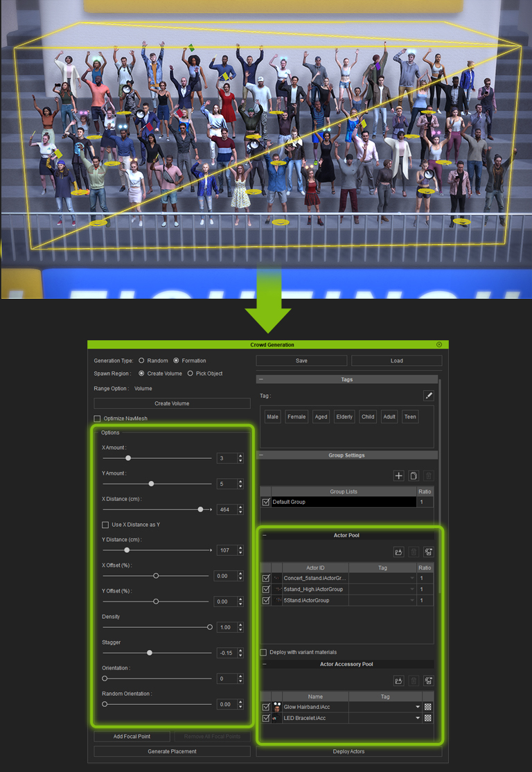Click the Stagger slider handle
532x772 pixels.
150,653
